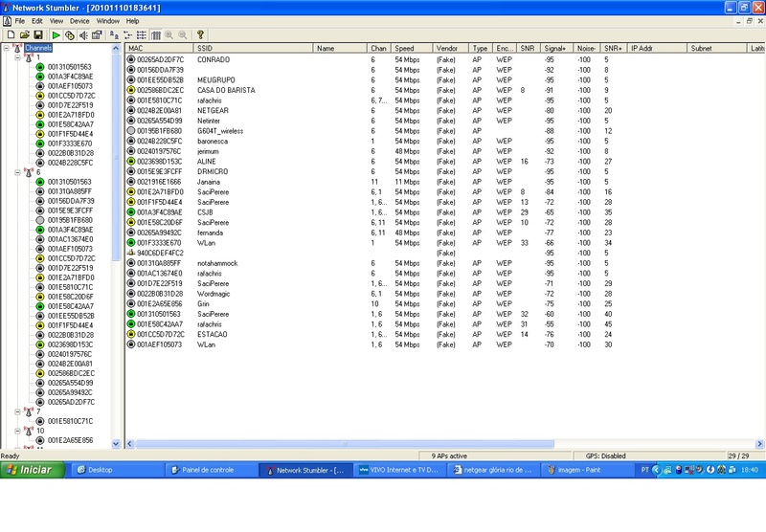This screenshot has height=532, width=766.
Task: Click the lock icon of CONRADO row
Action: click(x=131, y=59)
